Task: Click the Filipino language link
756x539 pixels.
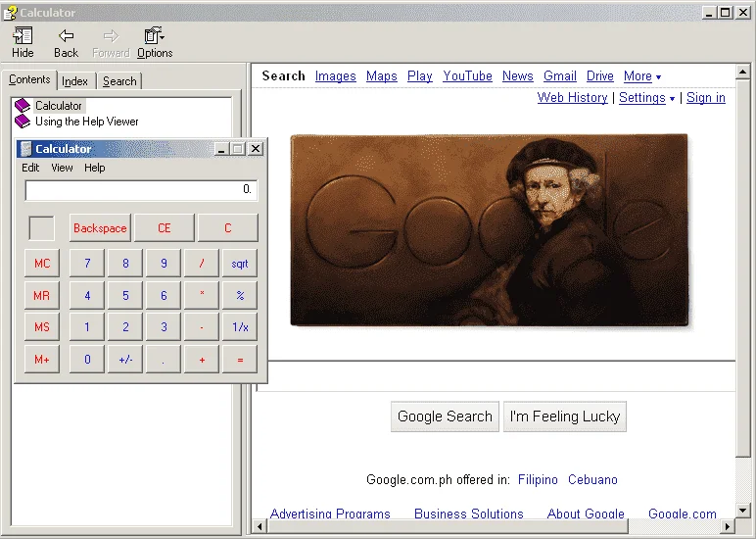Action: pos(538,479)
